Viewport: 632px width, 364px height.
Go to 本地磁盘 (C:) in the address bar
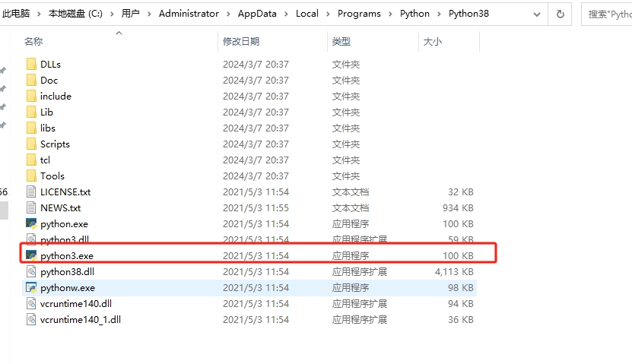click(75, 14)
